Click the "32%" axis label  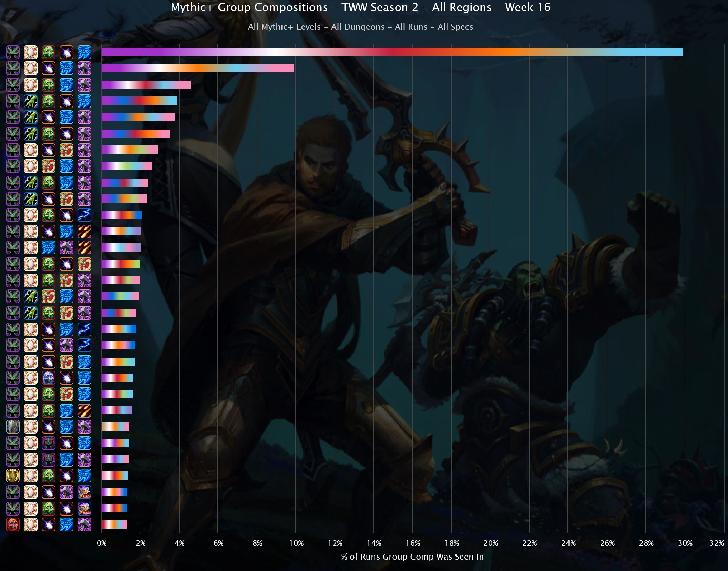pos(717,543)
